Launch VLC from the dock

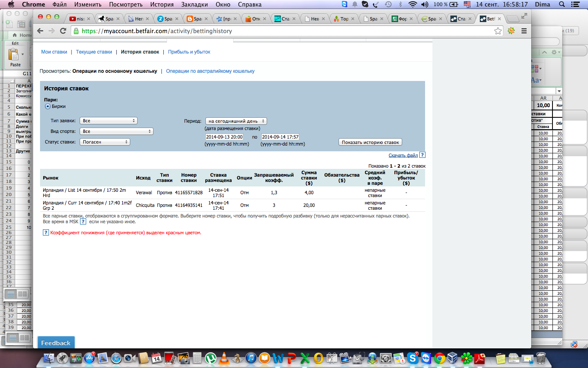click(x=224, y=359)
